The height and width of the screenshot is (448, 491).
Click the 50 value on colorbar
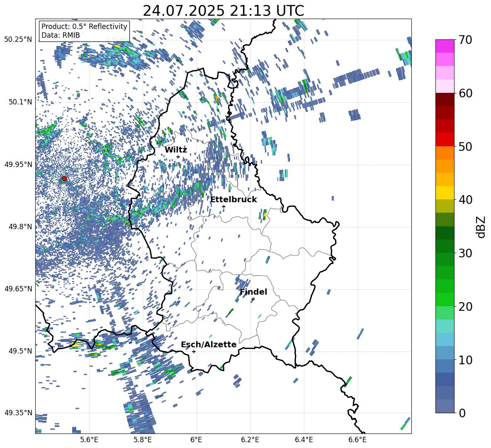[x=465, y=146]
